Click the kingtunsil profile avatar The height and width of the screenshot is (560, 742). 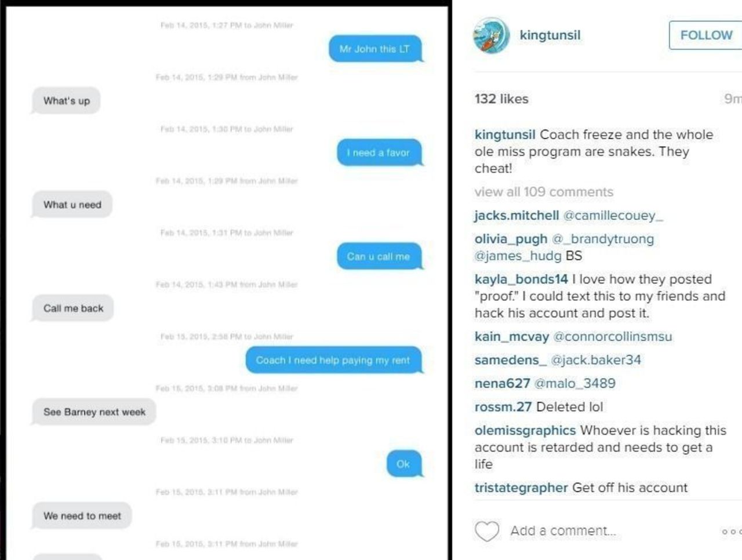[491, 35]
